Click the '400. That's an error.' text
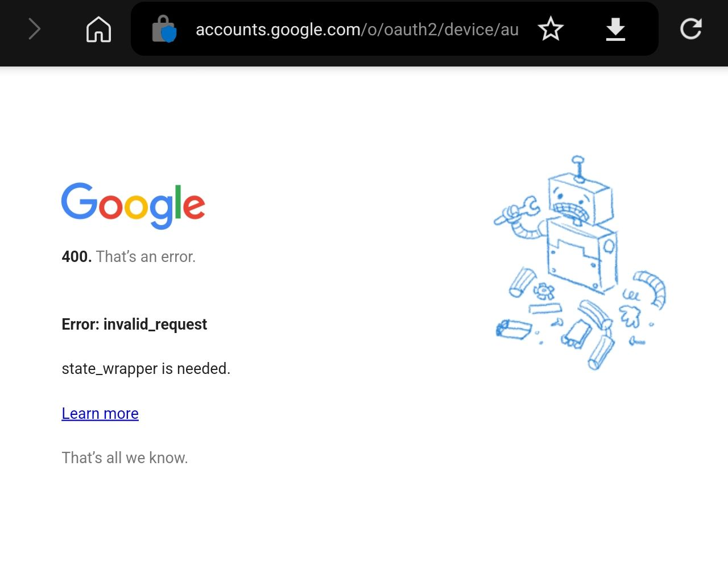Screen dimensions: 728x570 (x=129, y=256)
